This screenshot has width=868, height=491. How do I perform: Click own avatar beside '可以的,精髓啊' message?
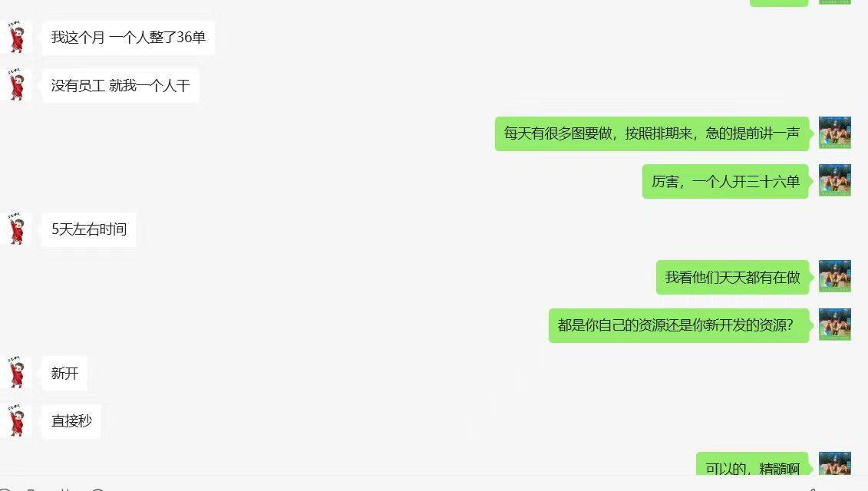835,464
